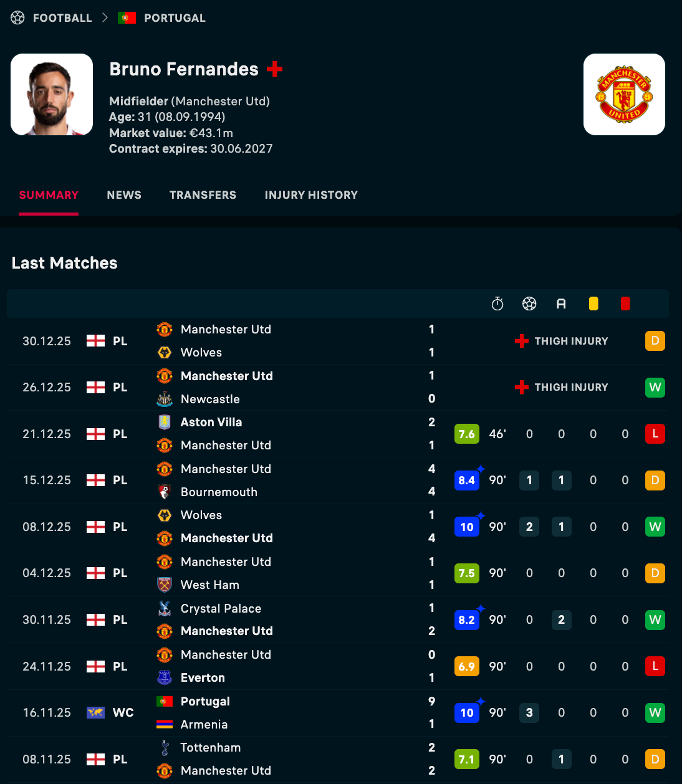This screenshot has height=784, width=682.
Task: Switch to the News tab
Action: click(x=124, y=195)
